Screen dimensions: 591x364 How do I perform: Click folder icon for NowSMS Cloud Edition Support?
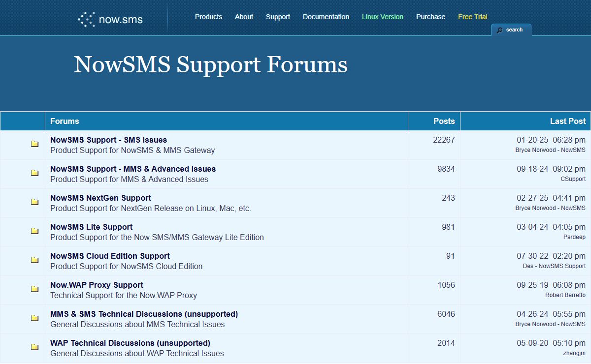pos(35,260)
